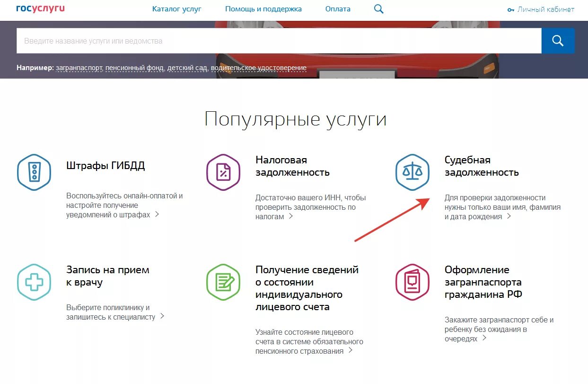Click the водительское удостоверение example link
This screenshot has width=588, height=384.
point(259,68)
